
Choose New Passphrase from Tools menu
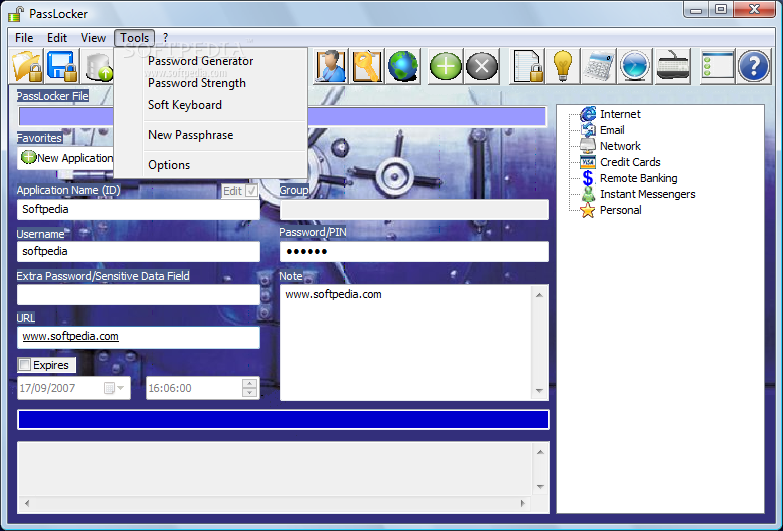pyautogui.click(x=190, y=135)
